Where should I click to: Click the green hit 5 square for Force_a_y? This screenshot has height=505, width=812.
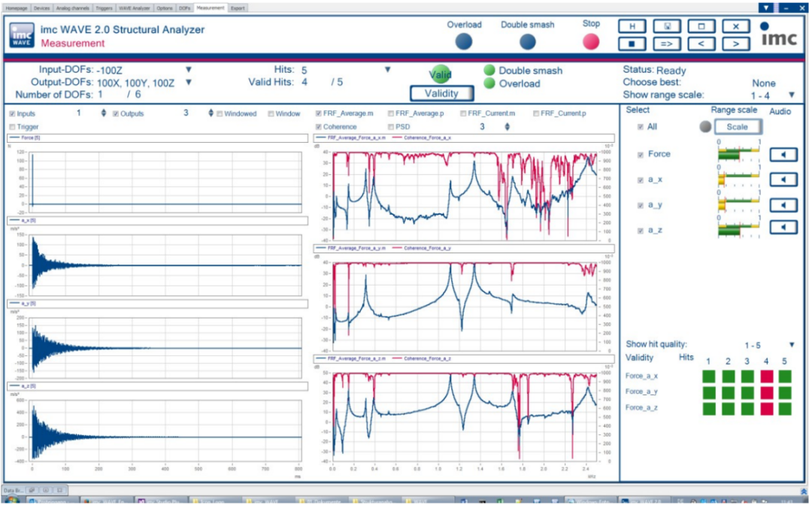click(785, 392)
